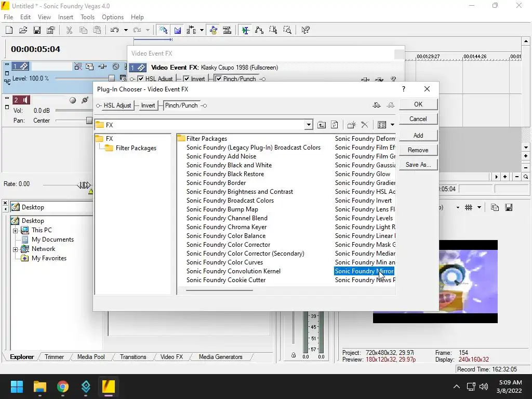This screenshot has height=399, width=532.
Task: Move plug-in left in the chain
Action: (377, 105)
